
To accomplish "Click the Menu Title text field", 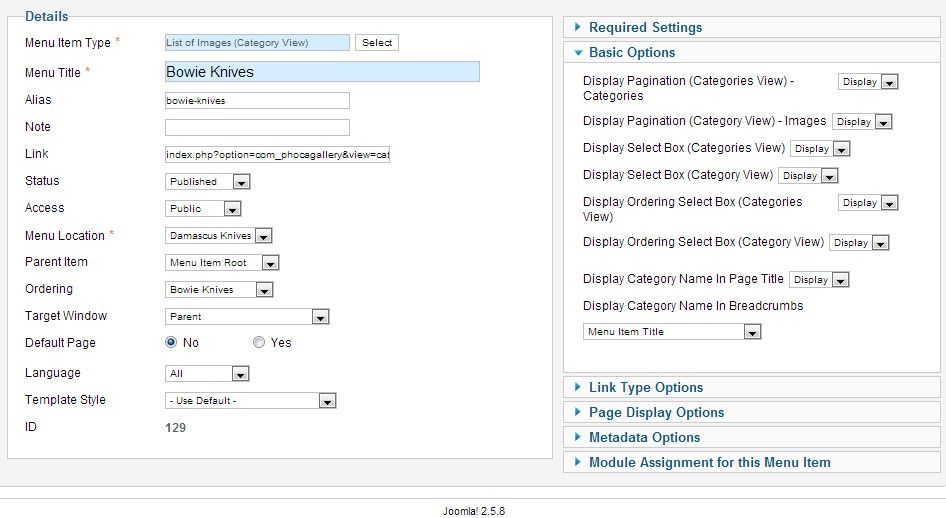I will point(321,72).
